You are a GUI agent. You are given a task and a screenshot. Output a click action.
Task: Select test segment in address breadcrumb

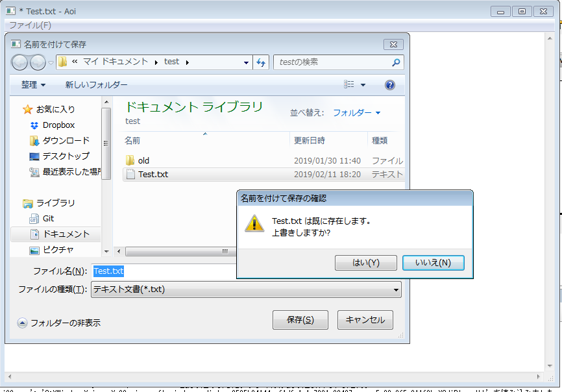171,62
